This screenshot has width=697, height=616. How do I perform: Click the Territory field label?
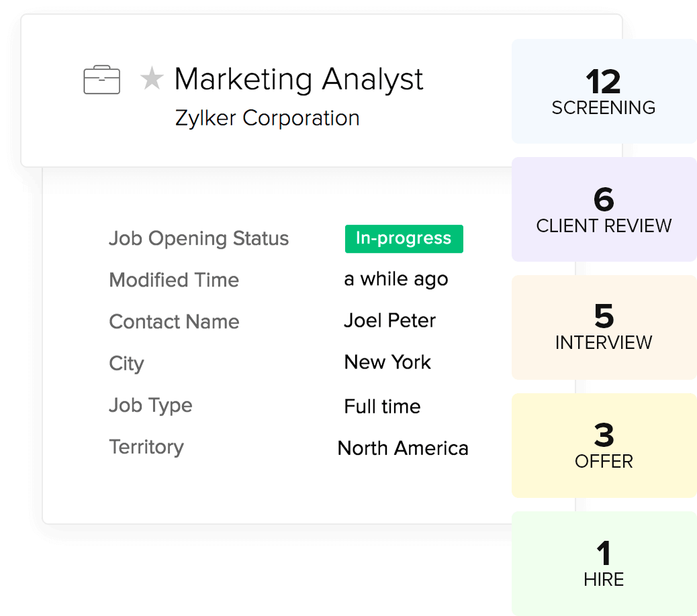[146, 447]
